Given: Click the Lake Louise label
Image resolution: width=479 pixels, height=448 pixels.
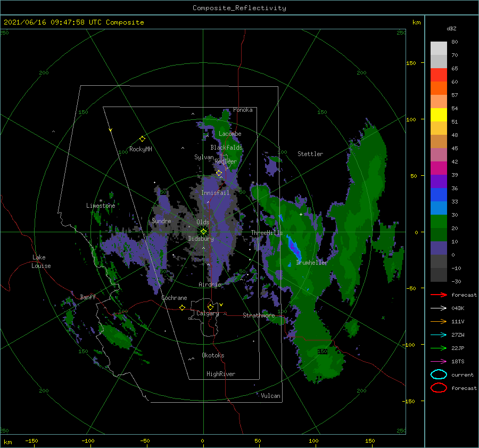Looking at the screenshot, I should (41, 262).
